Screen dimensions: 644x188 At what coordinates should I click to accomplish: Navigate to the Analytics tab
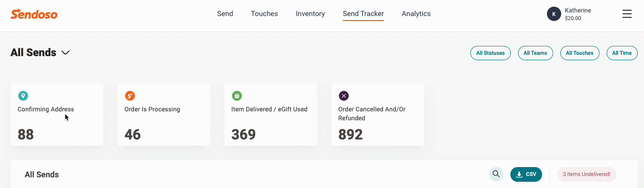(416, 14)
